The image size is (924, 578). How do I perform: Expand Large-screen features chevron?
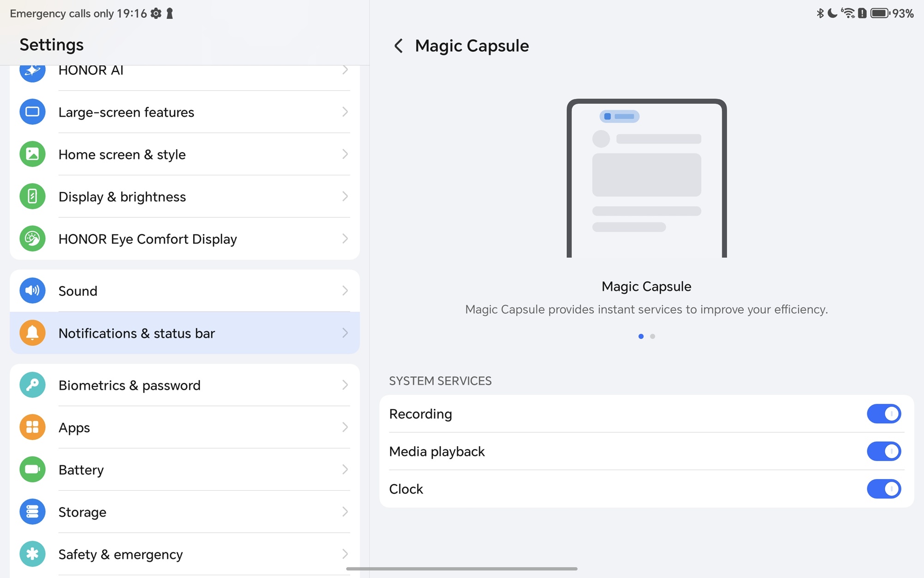(x=345, y=112)
